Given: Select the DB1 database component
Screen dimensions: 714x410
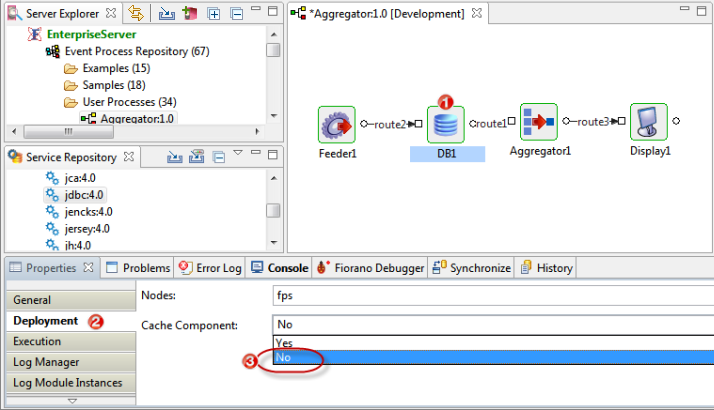Looking at the screenshot, I should pos(446,125).
